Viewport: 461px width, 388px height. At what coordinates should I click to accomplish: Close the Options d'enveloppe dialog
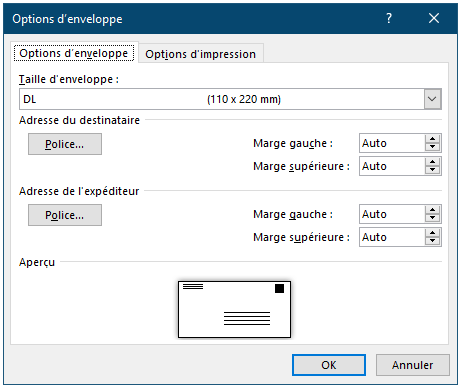point(434,18)
